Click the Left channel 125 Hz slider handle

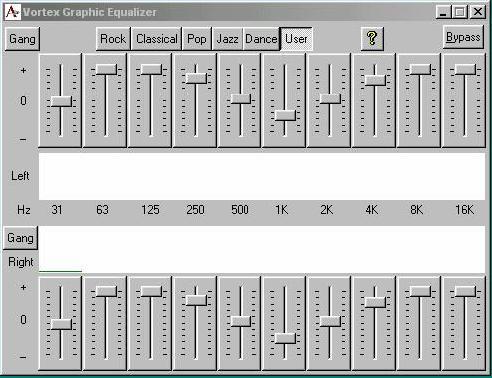point(151,69)
